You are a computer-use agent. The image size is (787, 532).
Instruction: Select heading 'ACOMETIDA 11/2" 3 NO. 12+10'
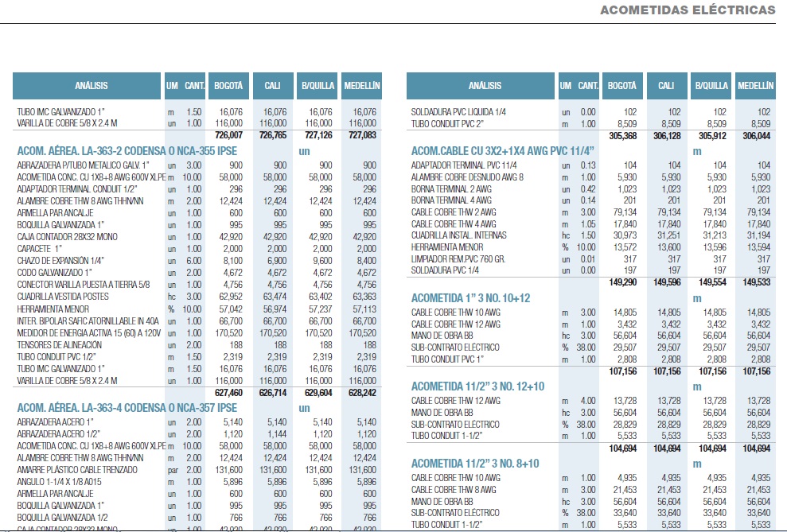(x=477, y=386)
